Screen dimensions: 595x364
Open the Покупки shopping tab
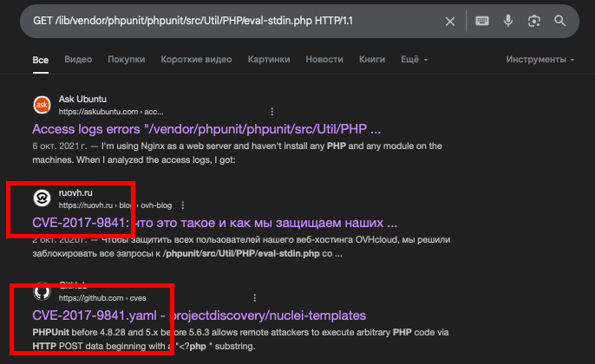point(127,60)
